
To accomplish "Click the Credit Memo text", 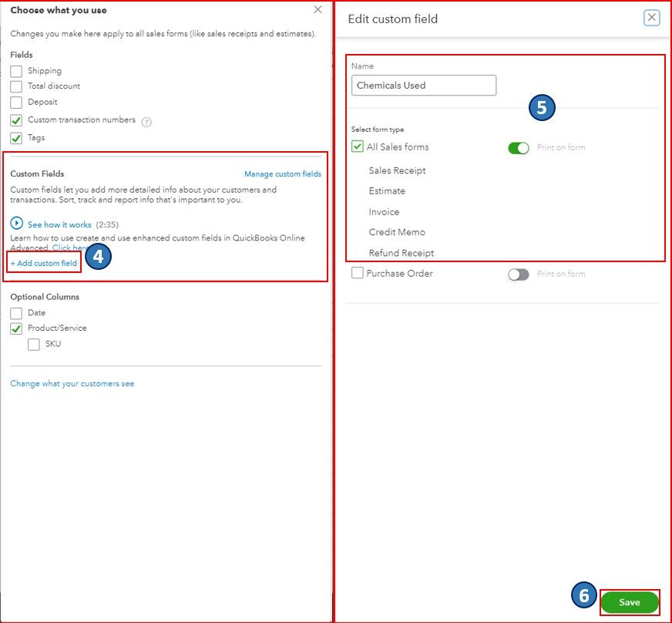I will tap(397, 232).
